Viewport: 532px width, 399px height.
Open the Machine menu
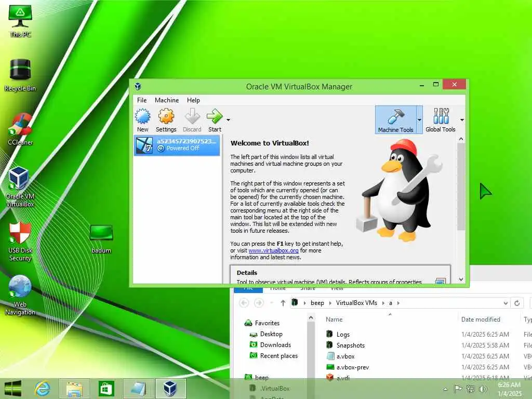pyautogui.click(x=167, y=100)
